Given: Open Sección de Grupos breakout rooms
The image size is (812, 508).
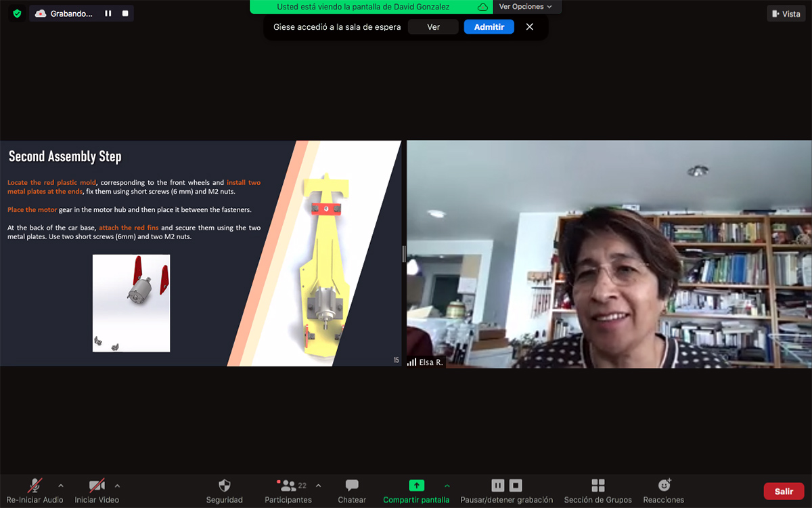Looking at the screenshot, I should click(x=598, y=491).
